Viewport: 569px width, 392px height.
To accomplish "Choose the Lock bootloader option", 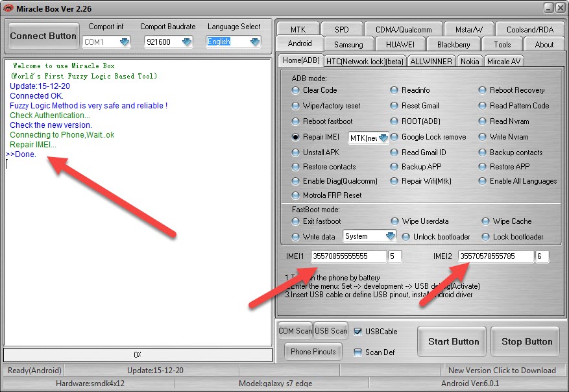I will point(485,237).
